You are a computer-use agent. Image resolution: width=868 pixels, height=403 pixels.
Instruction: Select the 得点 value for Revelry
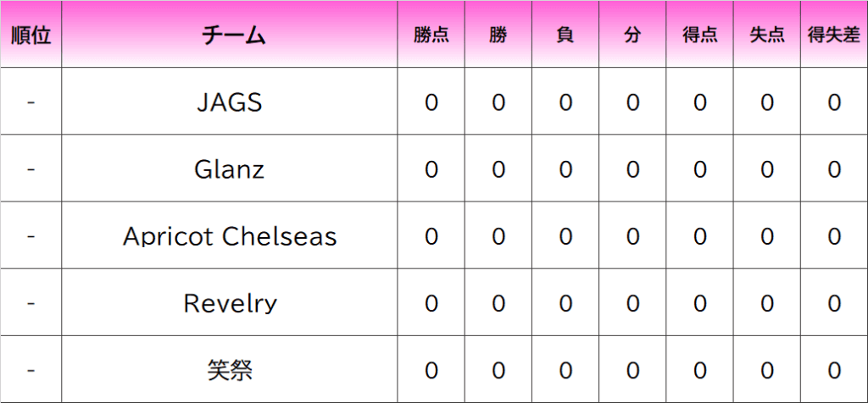[x=699, y=303]
